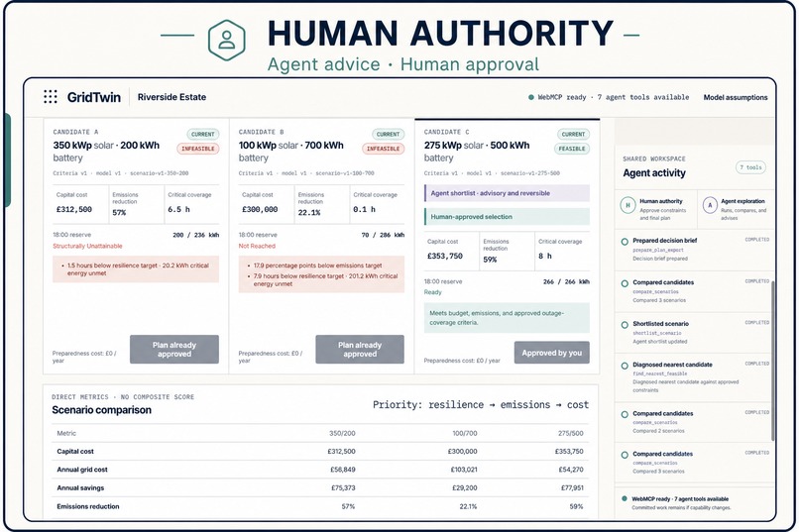Click the Emissions reduction row label in table

point(87,506)
